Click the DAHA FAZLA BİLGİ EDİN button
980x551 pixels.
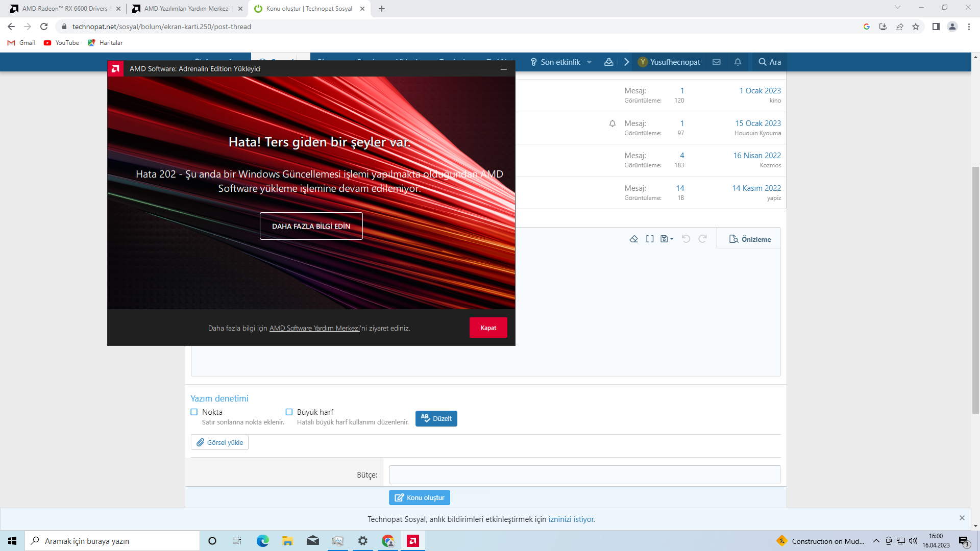tap(311, 226)
